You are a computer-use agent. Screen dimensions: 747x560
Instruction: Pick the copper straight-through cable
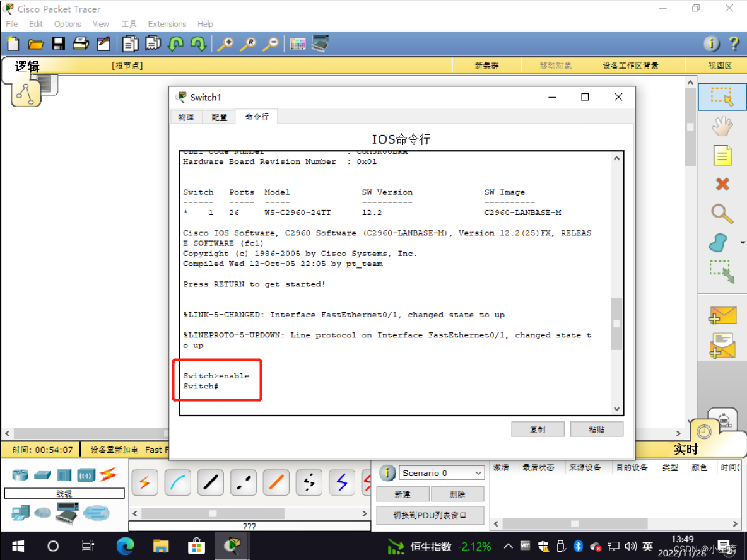(210, 482)
